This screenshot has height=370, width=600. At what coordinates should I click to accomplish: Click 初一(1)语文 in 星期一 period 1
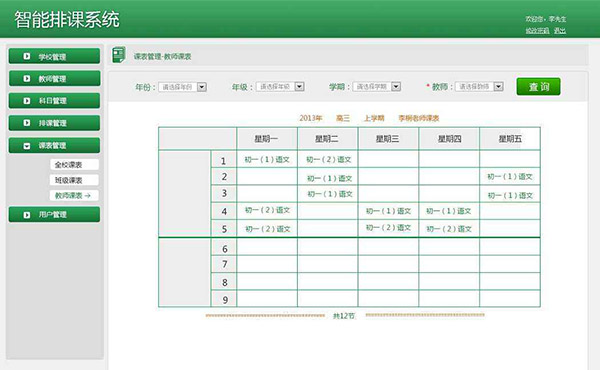pyautogui.click(x=267, y=160)
